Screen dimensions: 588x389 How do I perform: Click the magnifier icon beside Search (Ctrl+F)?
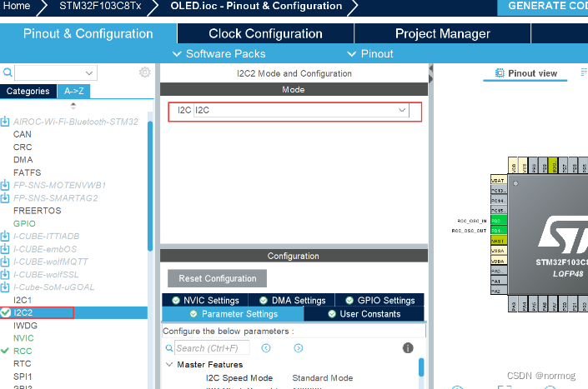pyautogui.click(x=169, y=348)
